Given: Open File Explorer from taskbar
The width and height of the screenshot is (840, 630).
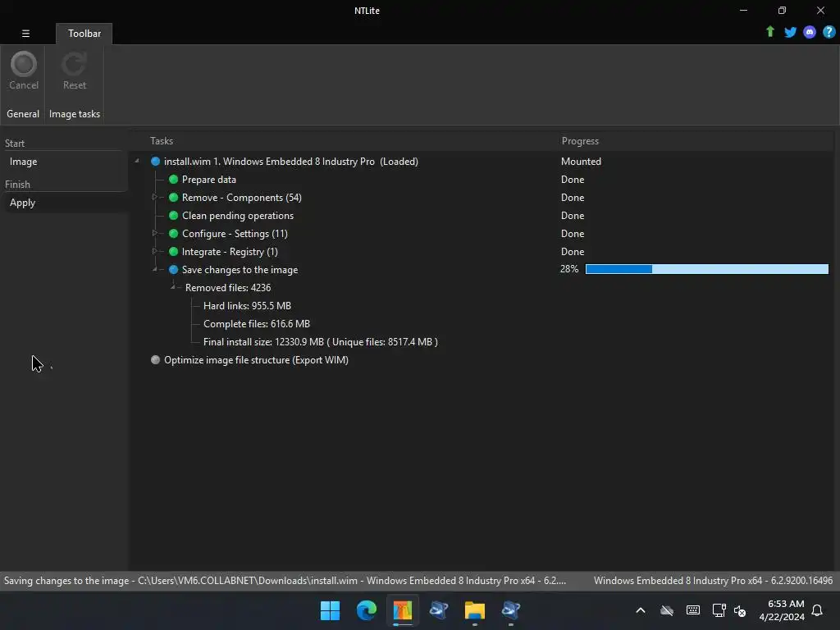Looking at the screenshot, I should 475,610.
